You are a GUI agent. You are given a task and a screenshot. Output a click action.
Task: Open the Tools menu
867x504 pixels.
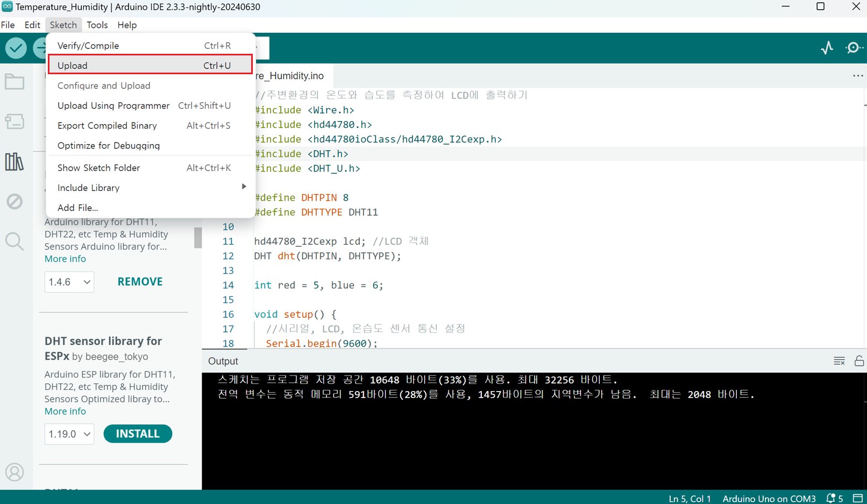(97, 25)
